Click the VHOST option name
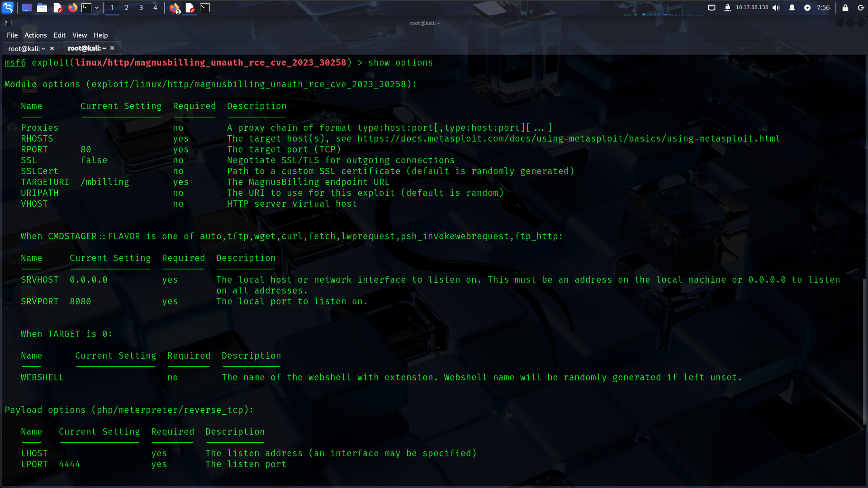This screenshot has height=488, width=868. 34,204
